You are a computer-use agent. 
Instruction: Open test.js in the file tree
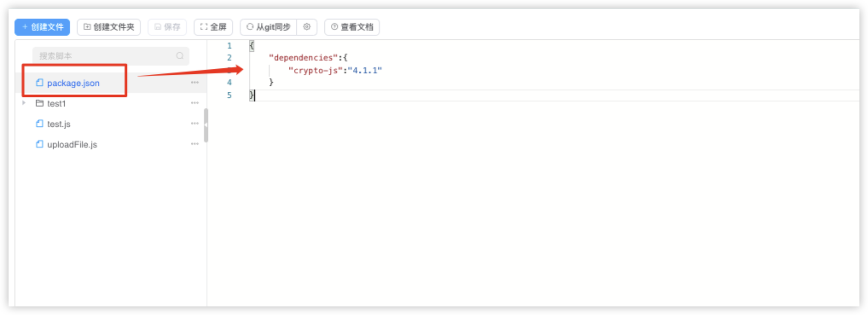(58, 124)
